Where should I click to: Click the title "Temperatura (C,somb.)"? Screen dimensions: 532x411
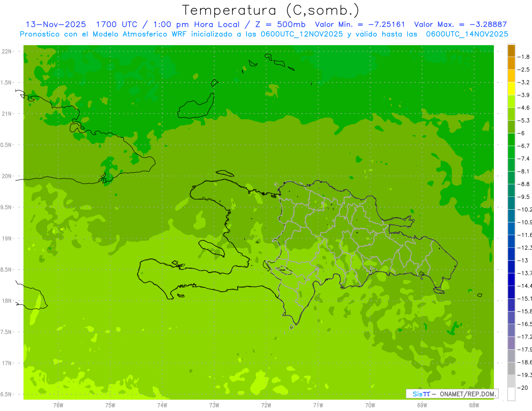point(270,10)
